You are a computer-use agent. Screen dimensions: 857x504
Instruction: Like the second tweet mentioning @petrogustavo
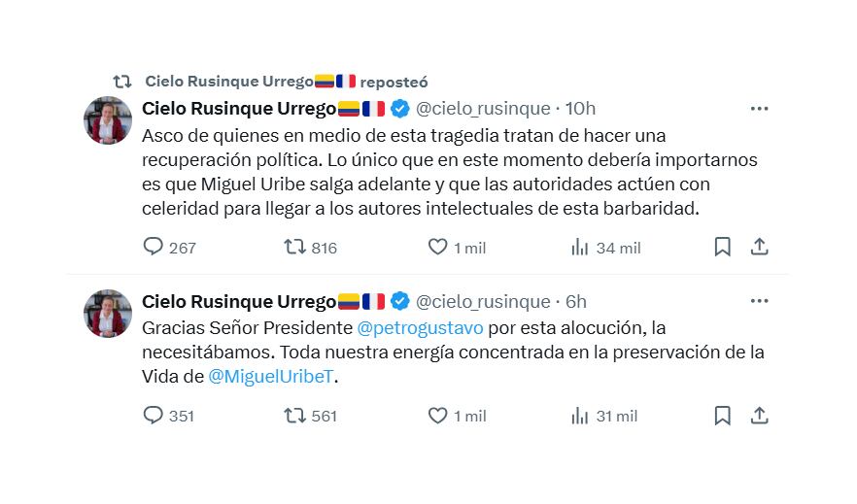coord(438,416)
